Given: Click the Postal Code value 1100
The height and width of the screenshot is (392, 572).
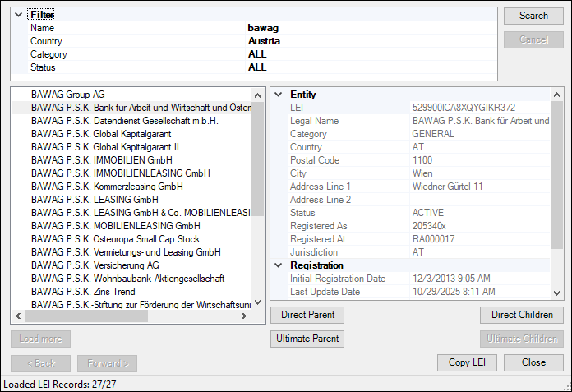Looking at the screenshot, I should (x=480, y=160).
